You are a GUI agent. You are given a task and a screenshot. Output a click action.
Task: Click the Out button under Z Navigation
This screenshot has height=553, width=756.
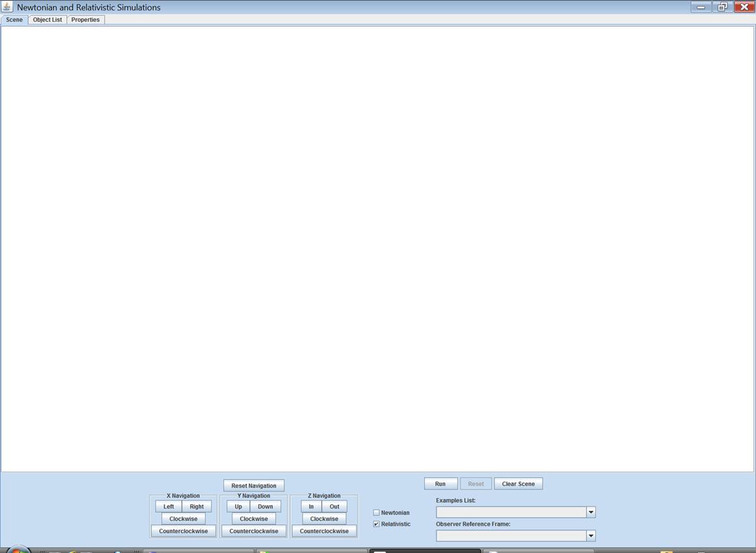pyautogui.click(x=334, y=507)
